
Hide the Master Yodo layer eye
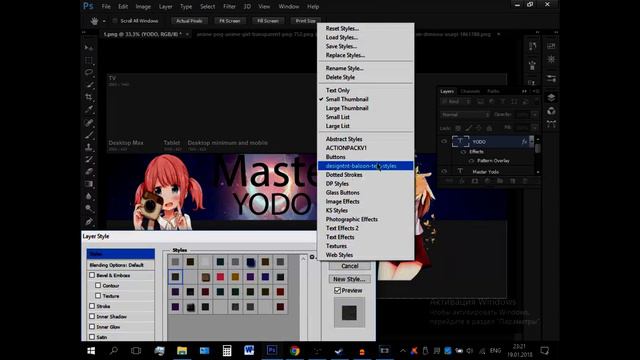(444, 171)
